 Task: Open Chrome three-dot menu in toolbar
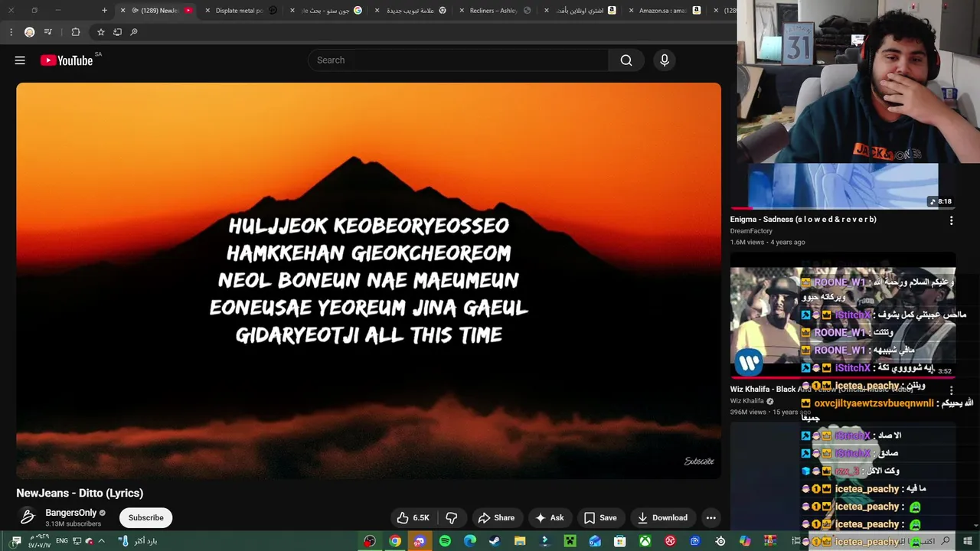pos(11,32)
